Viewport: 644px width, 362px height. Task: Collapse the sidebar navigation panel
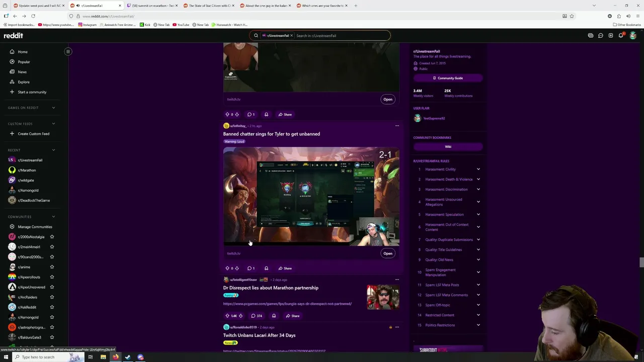[x=68, y=51]
